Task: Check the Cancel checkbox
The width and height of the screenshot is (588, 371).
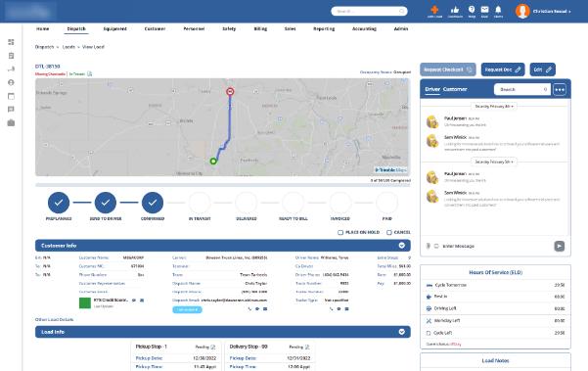Action: click(x=389, y=232)
